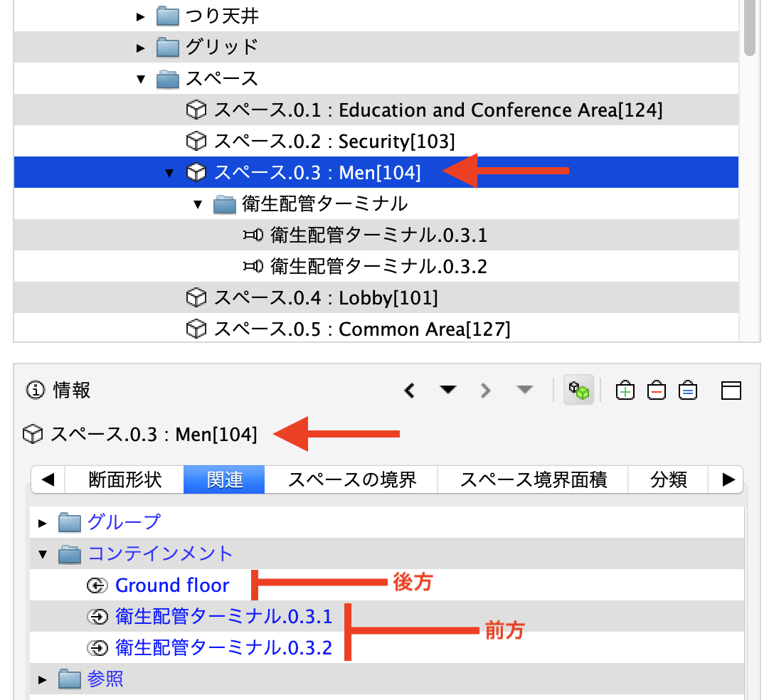Click forward relation icon beside 衛生配管ターミナル.0.3.2 link
774x700 pixels.
point(97,647)
